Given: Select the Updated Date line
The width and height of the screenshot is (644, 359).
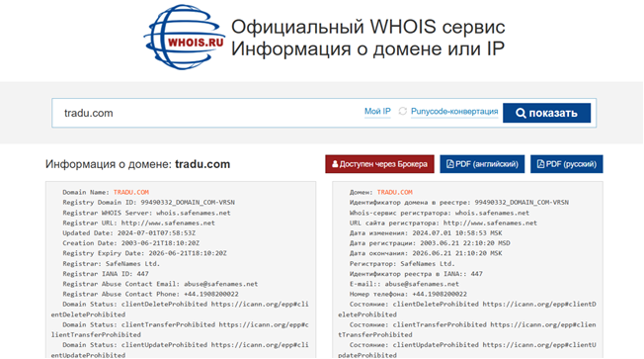Looking at the screenshot, I should pyautogui.click(x=129, y=232).
